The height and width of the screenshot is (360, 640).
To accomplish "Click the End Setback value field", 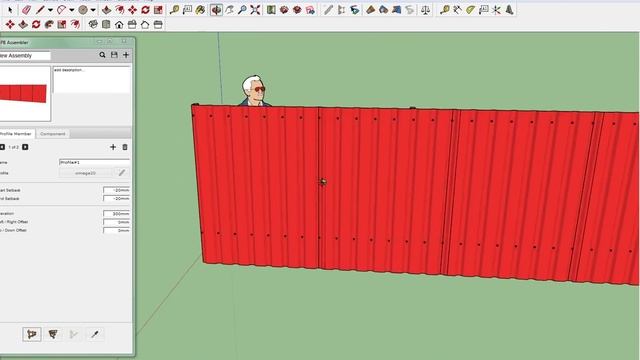I will (x=117, y=198).
